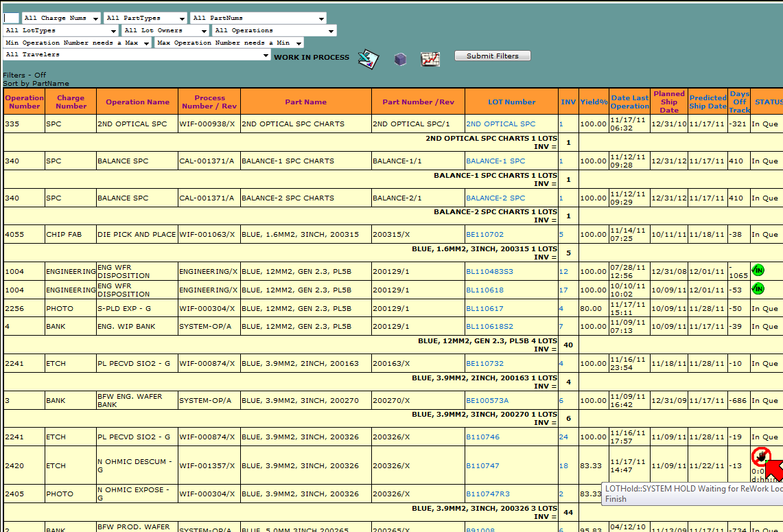Click INV value 12 for BL110483S3

pos(563,272)
